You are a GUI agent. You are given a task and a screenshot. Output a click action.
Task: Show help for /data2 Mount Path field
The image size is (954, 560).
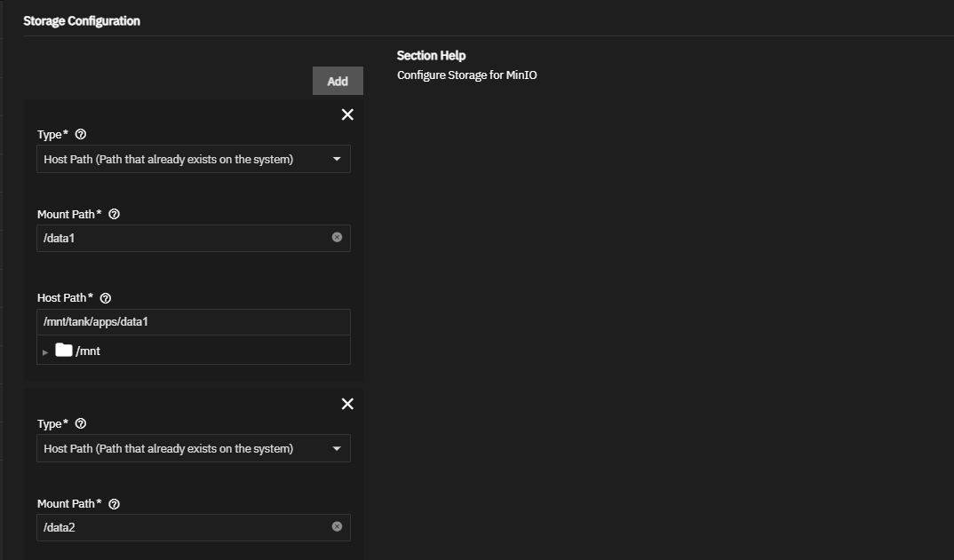point(114,504)
